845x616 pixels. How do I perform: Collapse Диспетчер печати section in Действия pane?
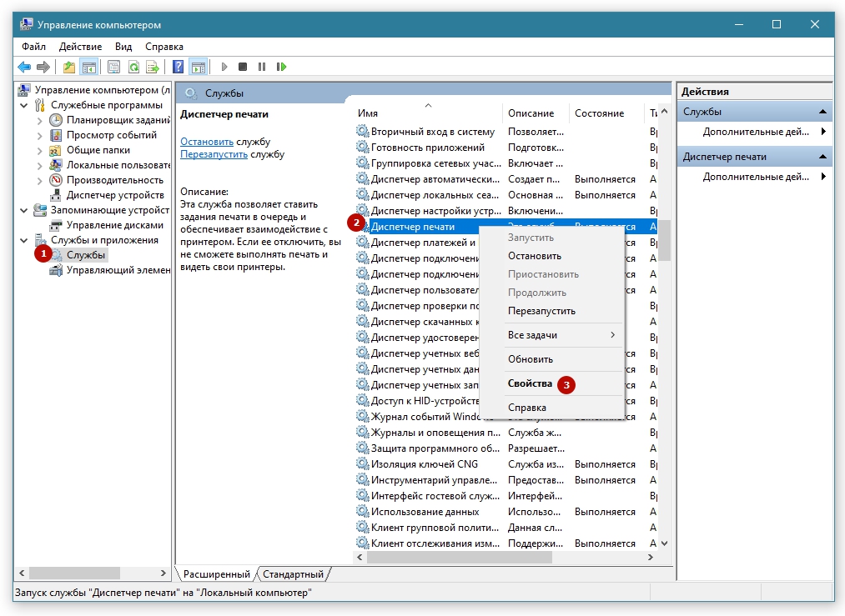(822, 157)
